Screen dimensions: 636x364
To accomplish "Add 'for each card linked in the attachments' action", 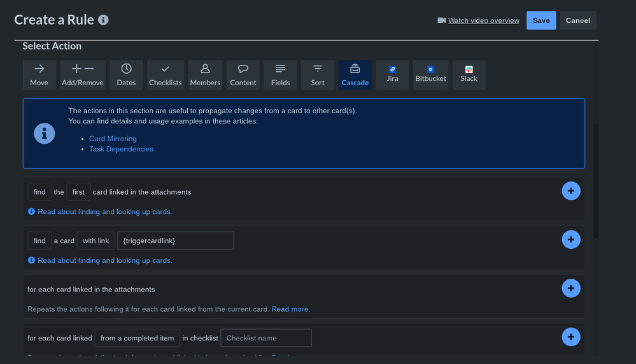I will [570, 288].
